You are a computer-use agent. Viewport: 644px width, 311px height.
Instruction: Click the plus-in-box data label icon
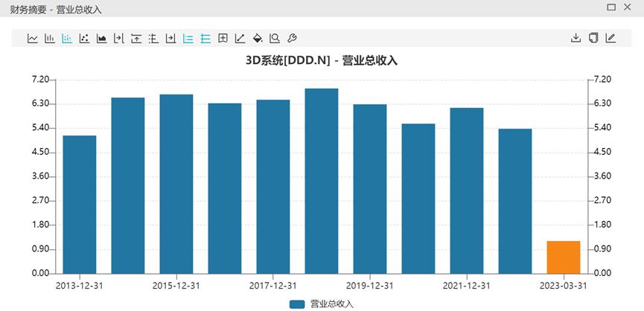tap(223, 39)
